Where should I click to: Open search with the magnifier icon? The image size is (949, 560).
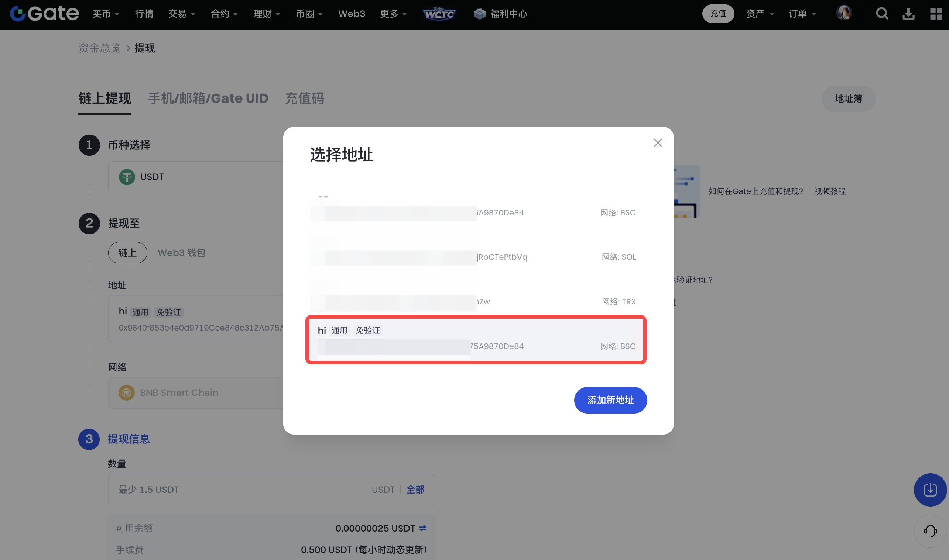882,14
